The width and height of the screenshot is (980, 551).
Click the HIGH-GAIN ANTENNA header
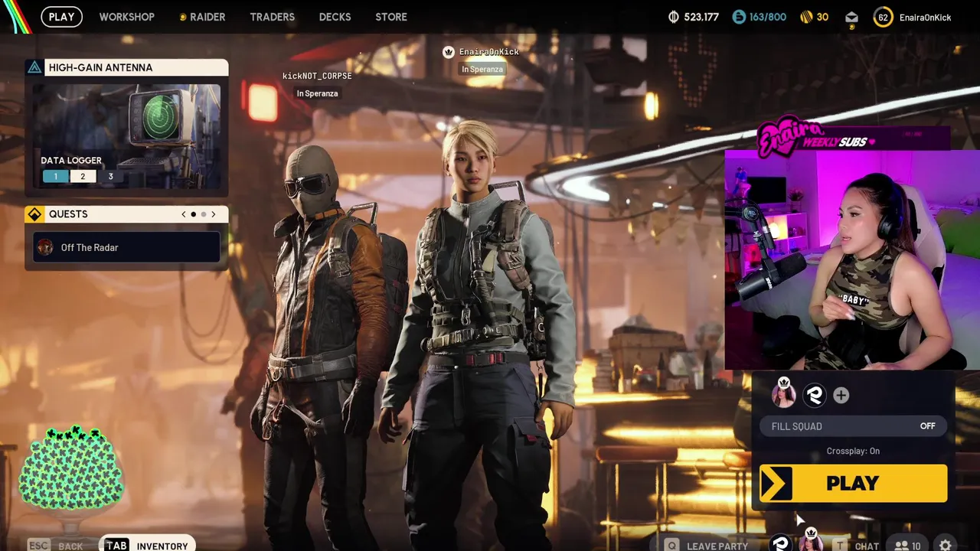coord(126,67)
